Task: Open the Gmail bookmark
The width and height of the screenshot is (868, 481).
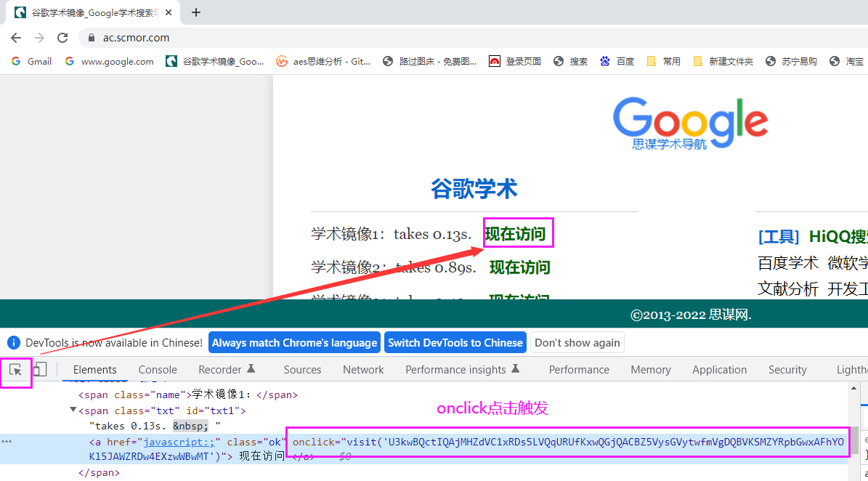Action: 31,62
